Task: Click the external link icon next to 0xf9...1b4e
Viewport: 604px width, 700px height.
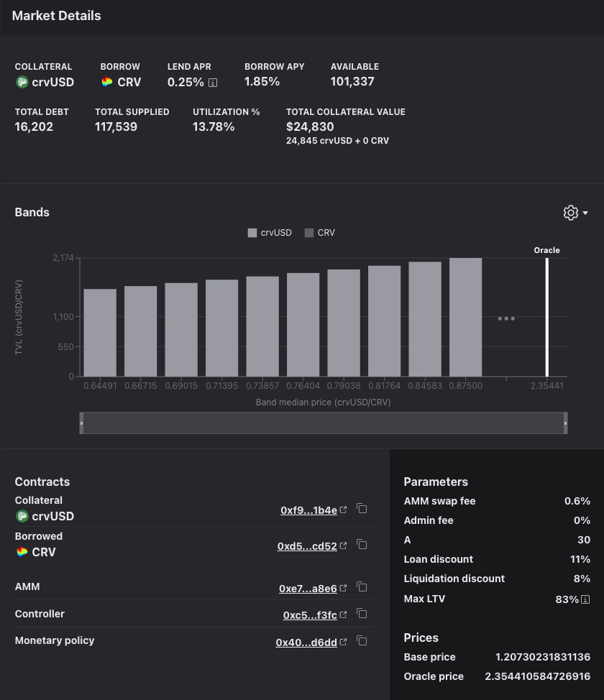Action: tap(343, 510)
